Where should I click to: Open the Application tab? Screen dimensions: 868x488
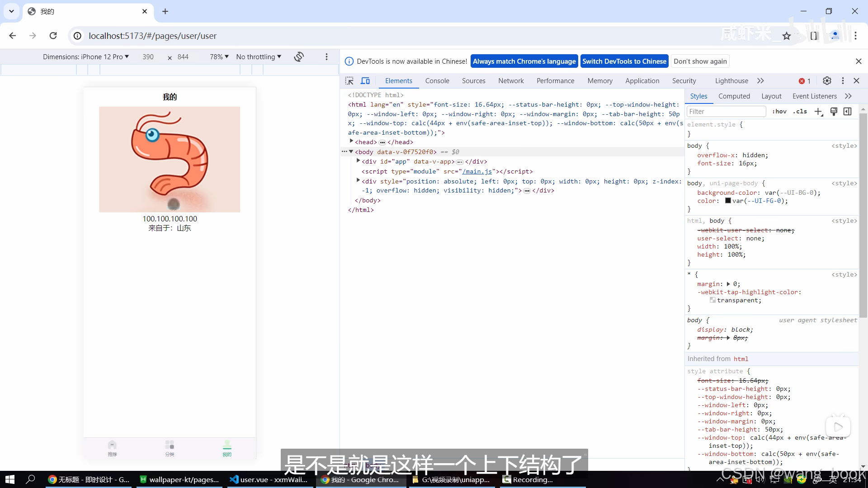pyautogui.click(x=642, y=81)
